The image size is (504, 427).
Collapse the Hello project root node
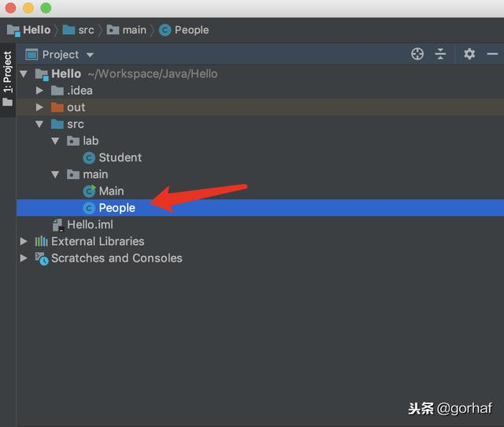tap(24, 74)
